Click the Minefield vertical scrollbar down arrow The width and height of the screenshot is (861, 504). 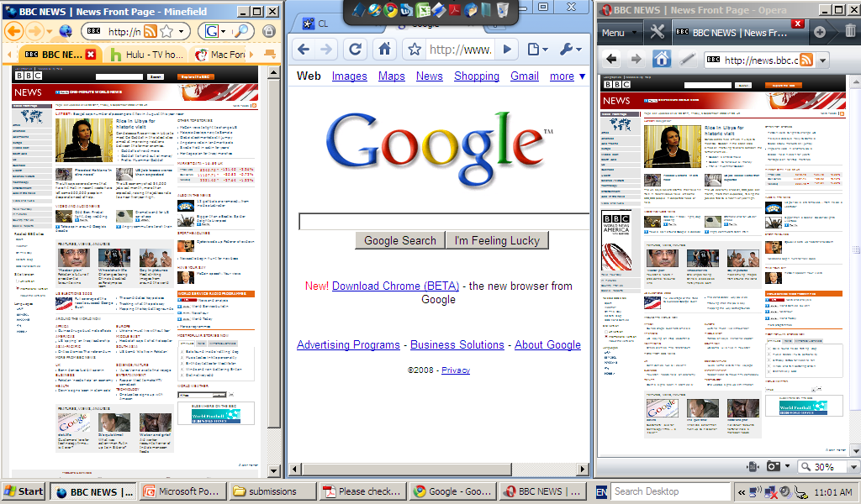coord(274,470)
